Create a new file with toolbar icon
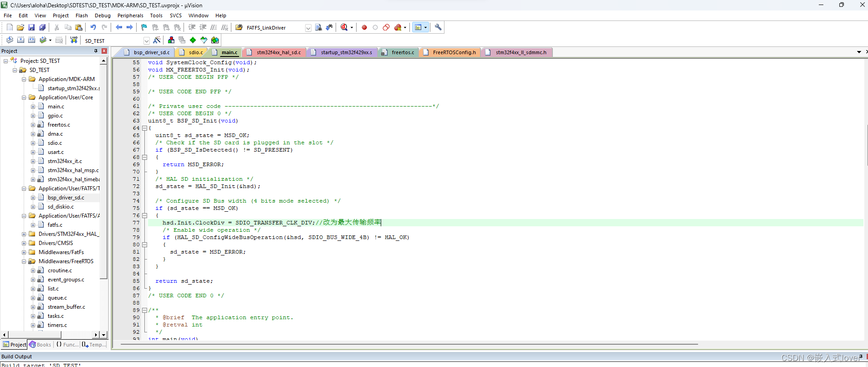Viewport: 868px width, 367px height. pos(10,27)
